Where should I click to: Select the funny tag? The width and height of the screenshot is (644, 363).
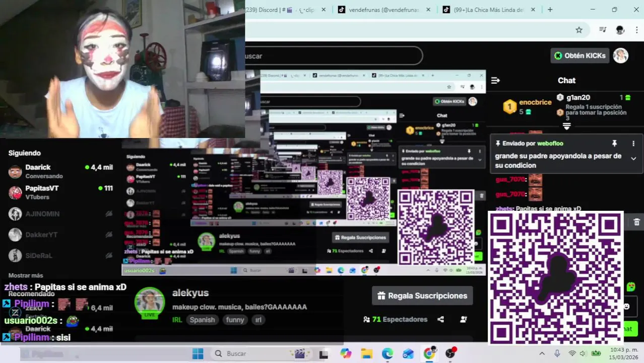[x=235, y=320]
